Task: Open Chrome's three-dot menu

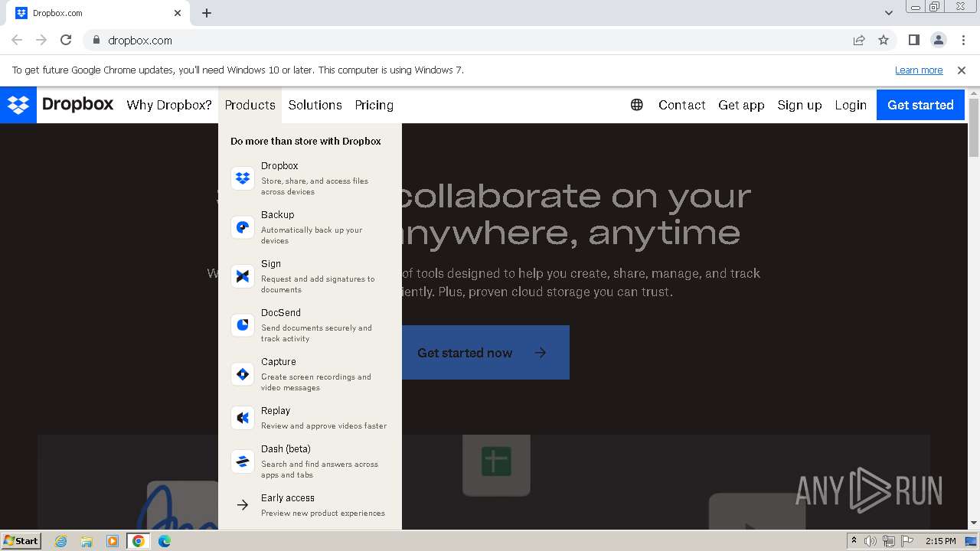Action: (x=963, y=41)
